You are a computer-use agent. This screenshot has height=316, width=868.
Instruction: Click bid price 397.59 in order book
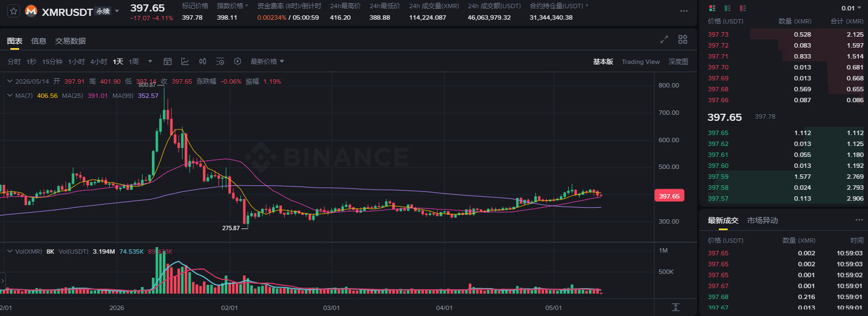[718, 177]
